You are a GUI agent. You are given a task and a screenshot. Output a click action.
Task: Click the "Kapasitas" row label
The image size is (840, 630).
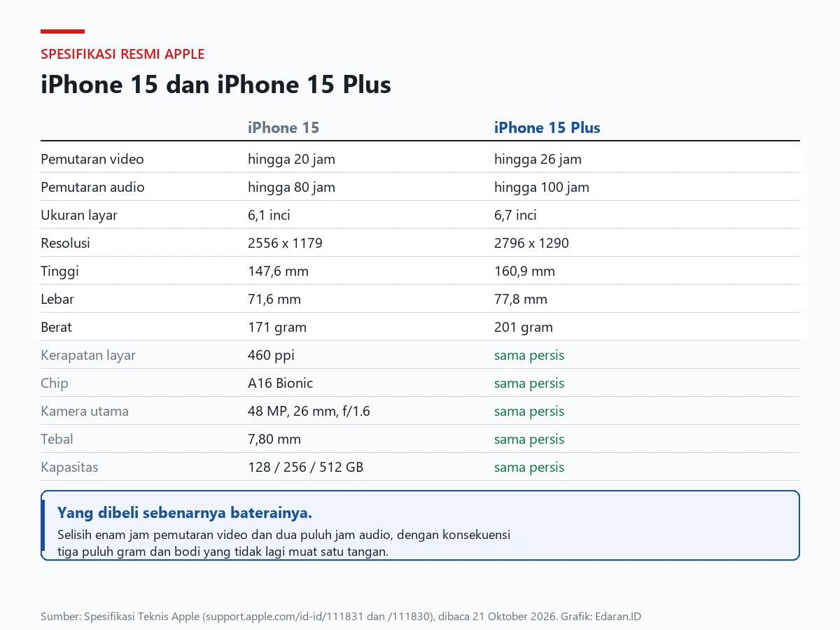tap(69, 467)
